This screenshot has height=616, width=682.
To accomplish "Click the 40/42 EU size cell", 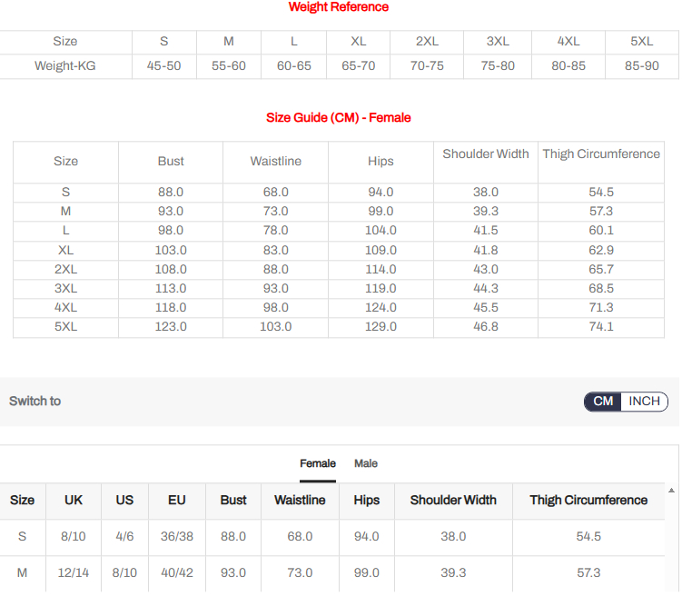I will pyautogui.click(x=177, y=573).
